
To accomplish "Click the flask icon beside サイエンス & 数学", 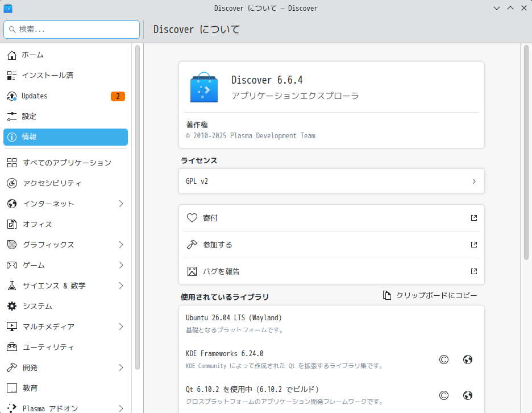I will [12, 286].
